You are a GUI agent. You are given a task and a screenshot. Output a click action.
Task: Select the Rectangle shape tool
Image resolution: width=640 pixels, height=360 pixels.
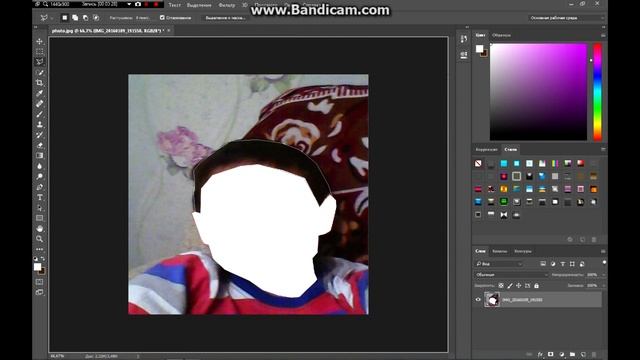click(x=40, y=218)
